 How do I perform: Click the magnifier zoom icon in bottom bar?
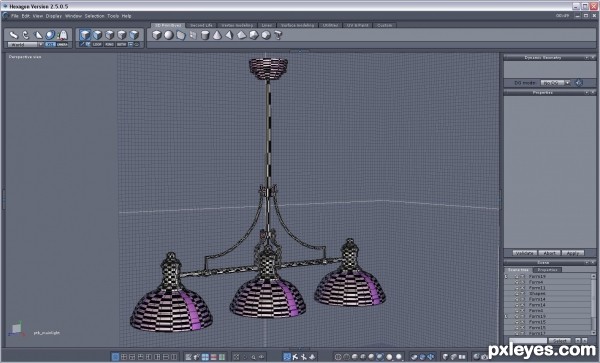point(253,357)
